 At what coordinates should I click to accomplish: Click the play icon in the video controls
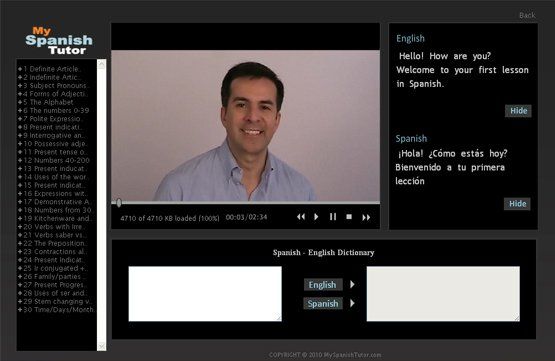pyautogui.click(x=316, y=217)
